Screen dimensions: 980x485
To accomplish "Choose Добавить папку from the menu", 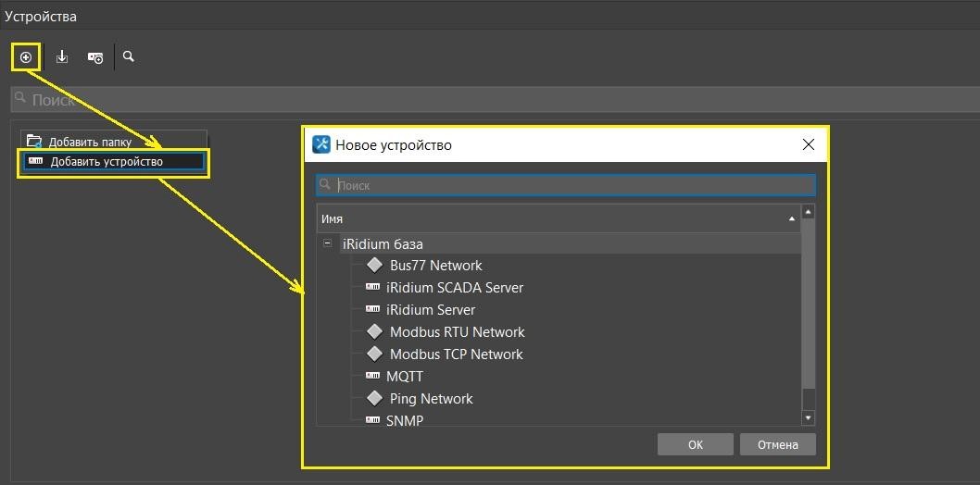I will pos(90,142).
